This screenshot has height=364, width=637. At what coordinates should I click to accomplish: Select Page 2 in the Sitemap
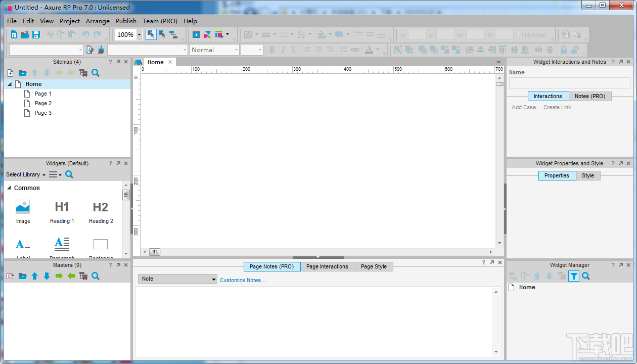tap(43, 103)
